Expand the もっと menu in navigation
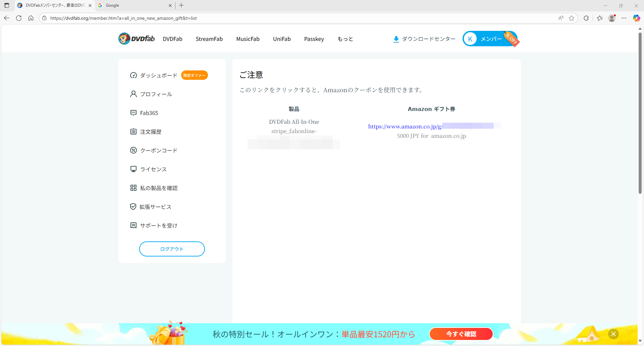Viewport: 644px width, 346px height. coord(345,39)
